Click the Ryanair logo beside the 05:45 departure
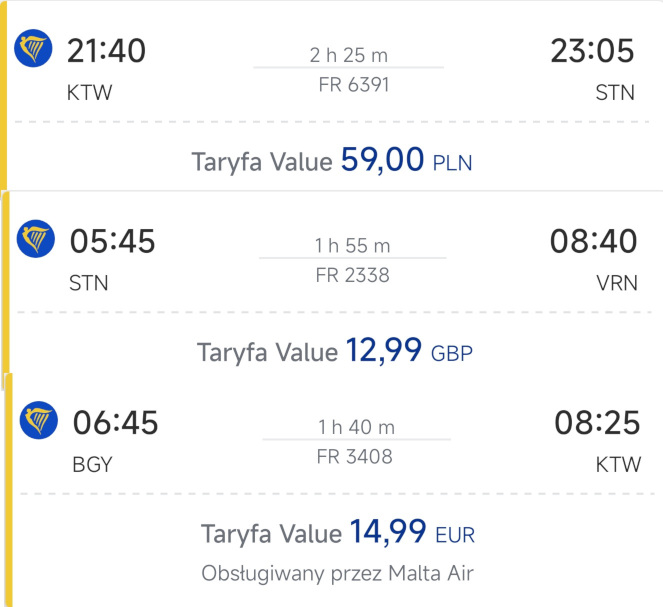663x607 pixels. pos(36,239)
